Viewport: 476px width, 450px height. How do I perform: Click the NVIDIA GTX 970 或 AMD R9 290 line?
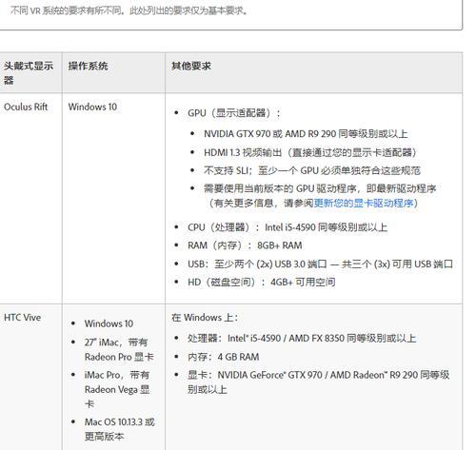click(x=306, y=134)
